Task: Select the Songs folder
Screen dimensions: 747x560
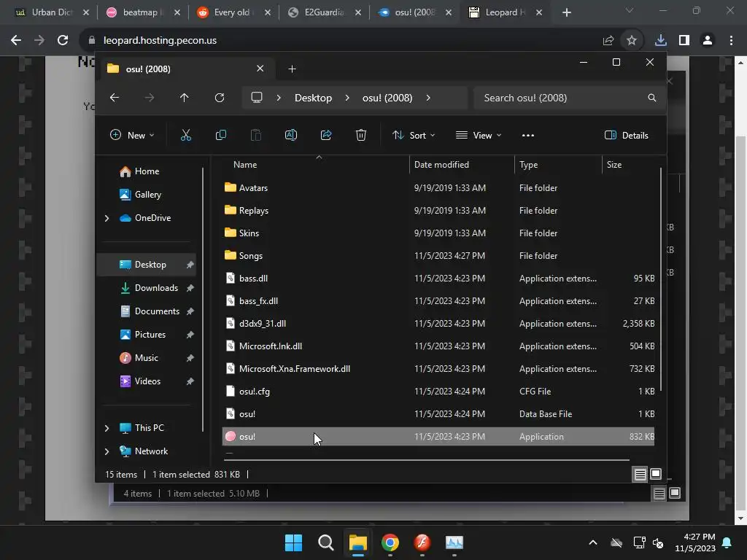Action: coord(438,256)
